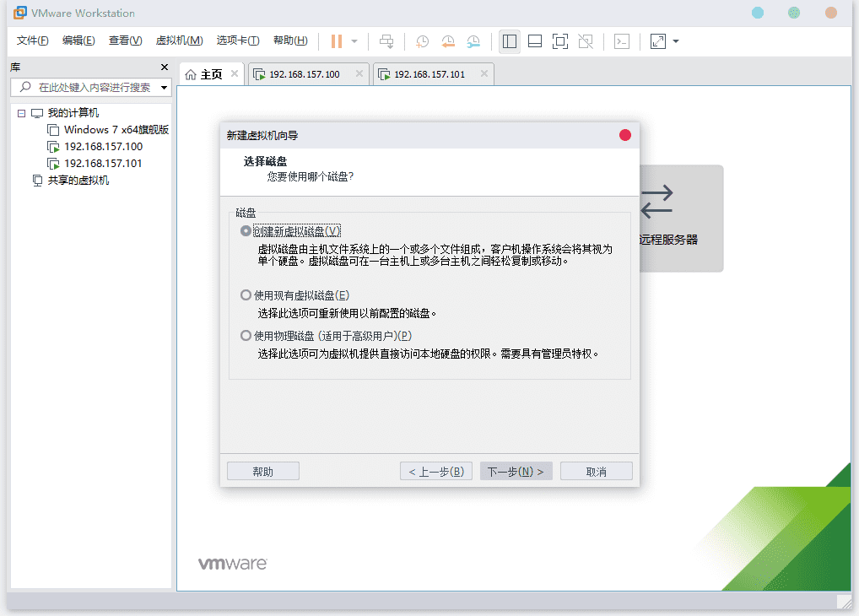Send Ctrl+Alt+Del toolbar icon
859x616 pixels.
(x=386, y=41)
